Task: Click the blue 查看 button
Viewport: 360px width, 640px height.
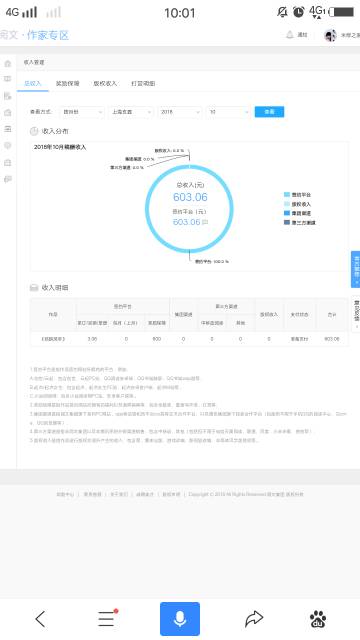Action: pos(269,112)
